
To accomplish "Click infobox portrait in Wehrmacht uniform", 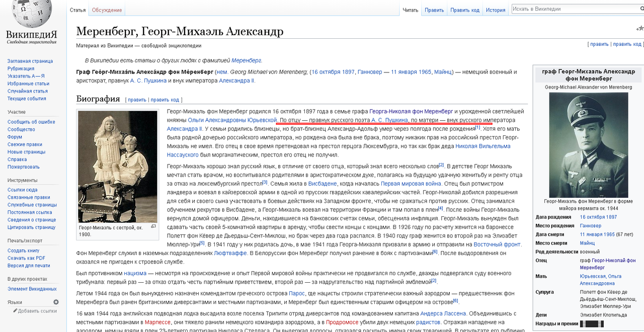I will 588,145.
